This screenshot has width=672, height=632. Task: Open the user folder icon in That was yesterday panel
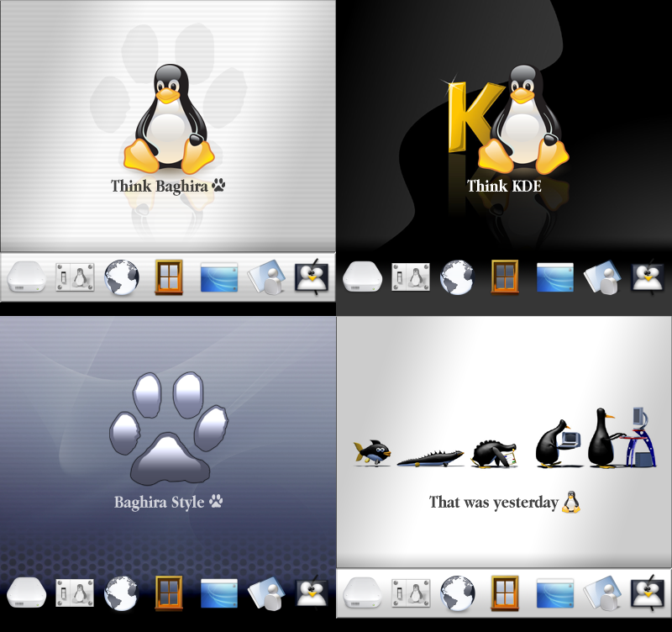pos(602,592)
